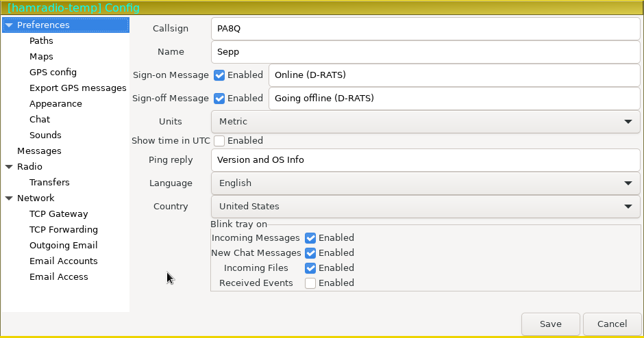
Task: Click into the Callsign text field
Action: pos(425,29)
